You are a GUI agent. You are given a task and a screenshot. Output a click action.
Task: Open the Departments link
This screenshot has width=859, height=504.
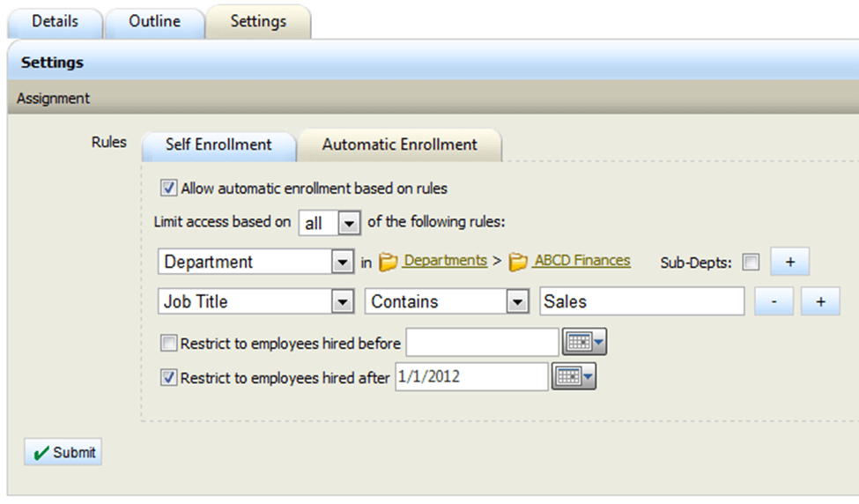[445, 261]
